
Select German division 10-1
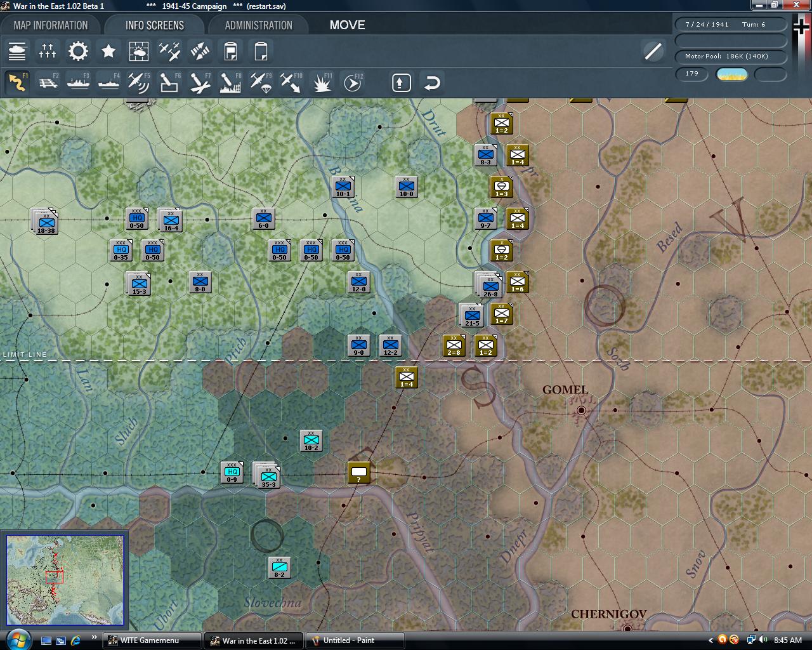point(343,187)
